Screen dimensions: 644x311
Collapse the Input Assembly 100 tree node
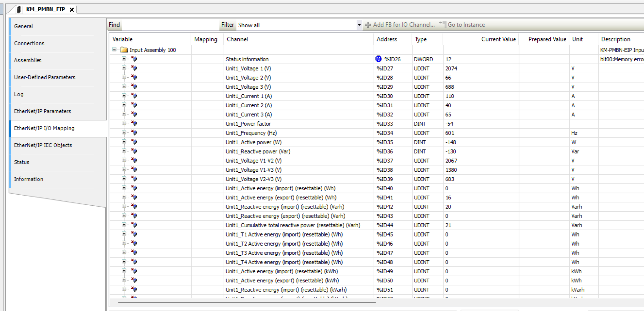tap(114, 50)
